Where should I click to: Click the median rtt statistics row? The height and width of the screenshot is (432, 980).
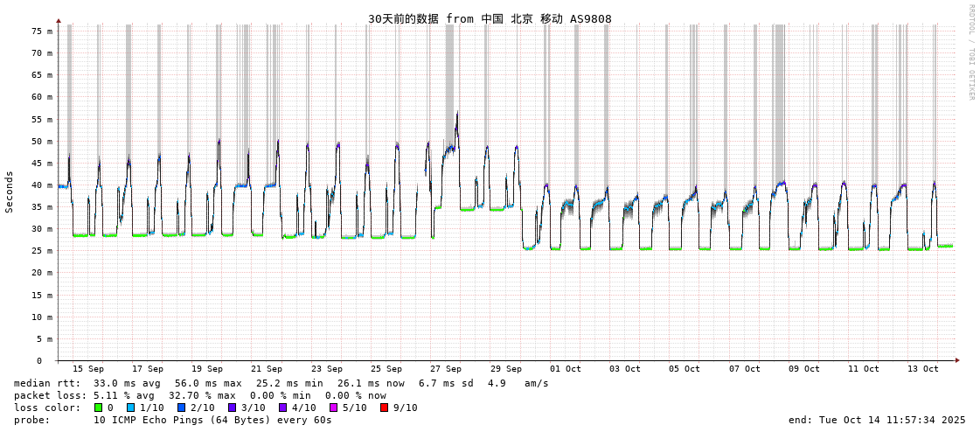point(281,383)
